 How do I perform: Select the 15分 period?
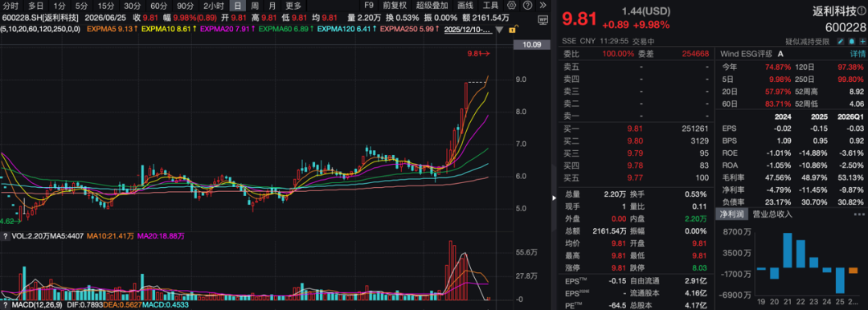(x=106, y=6)
